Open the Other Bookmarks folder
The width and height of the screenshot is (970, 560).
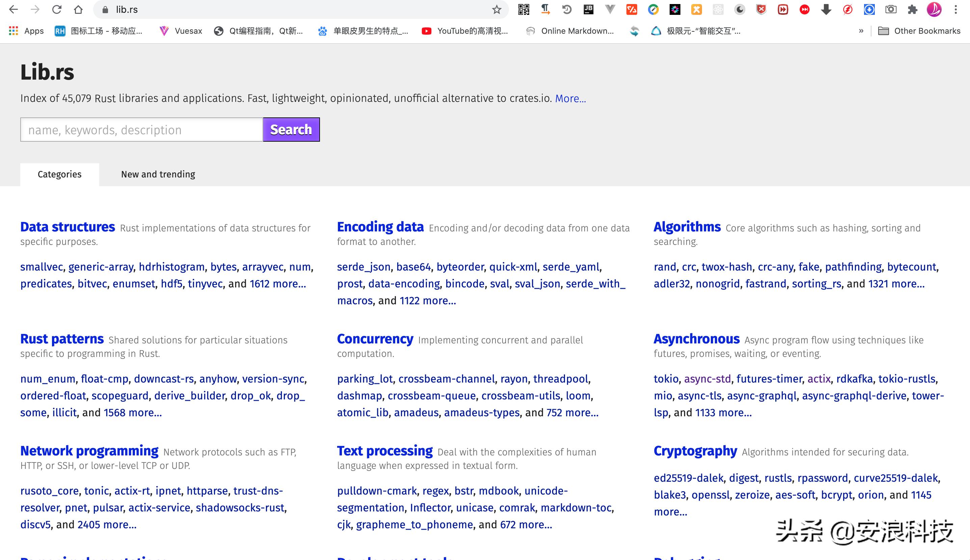point(919,31)
